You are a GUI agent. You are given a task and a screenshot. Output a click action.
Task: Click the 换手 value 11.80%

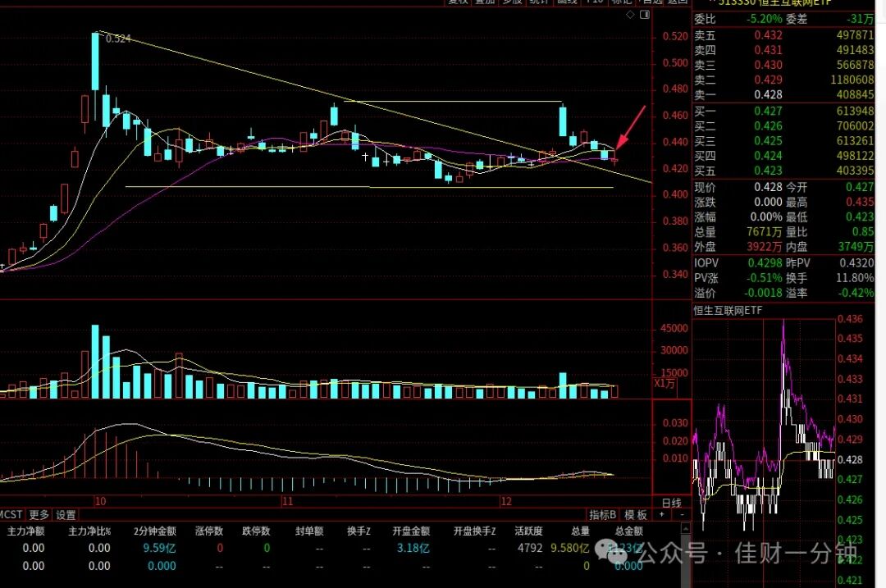(856, 278)
